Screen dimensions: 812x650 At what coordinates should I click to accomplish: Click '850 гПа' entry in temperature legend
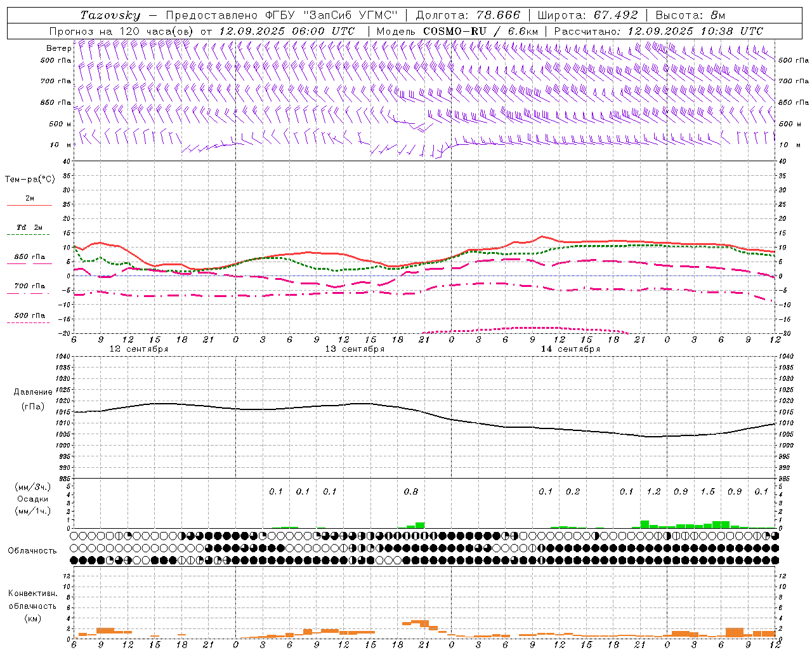tap(29, 257)
